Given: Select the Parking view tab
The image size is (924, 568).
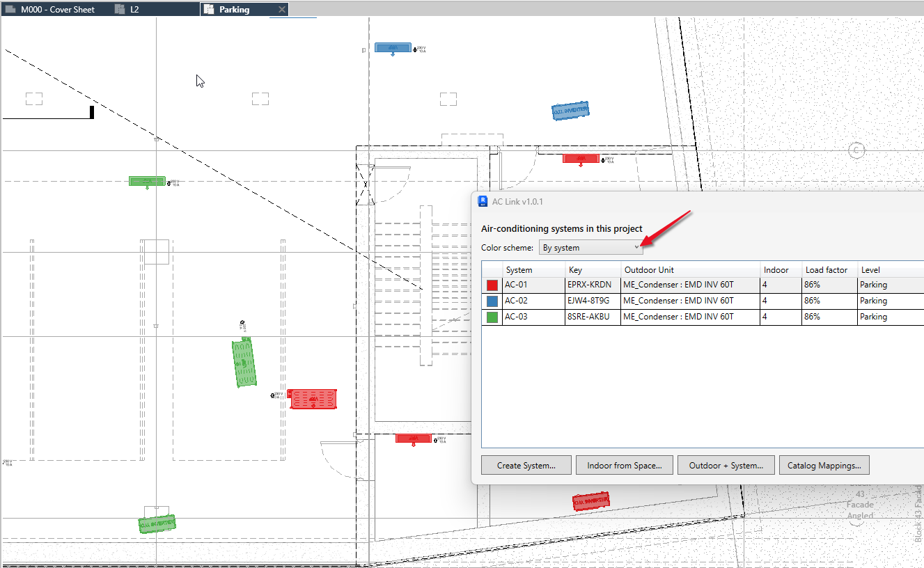Looking at the screenshot, I should (x=234, y=10).
